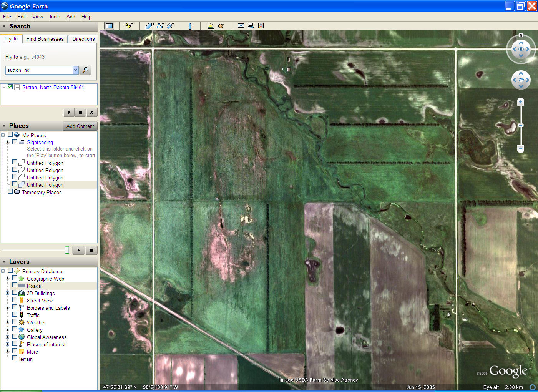This screenshot has width=538, height=392.
Task: Expand the Gallery layer node
Action: [7, 330]
